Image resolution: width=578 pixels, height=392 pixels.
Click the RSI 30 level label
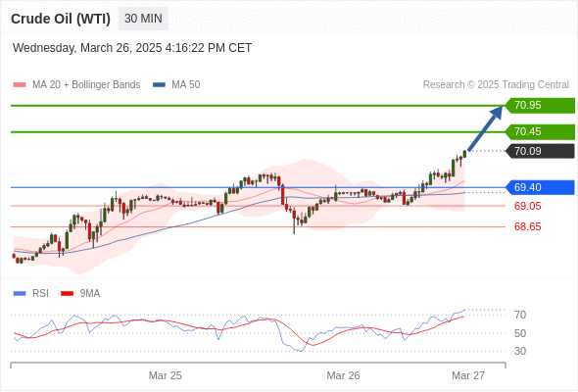click(x=520, y=351)
